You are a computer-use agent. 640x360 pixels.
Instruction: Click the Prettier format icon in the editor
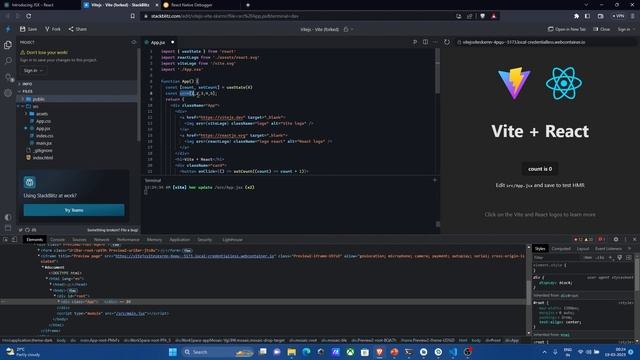(x=415, y=42)
